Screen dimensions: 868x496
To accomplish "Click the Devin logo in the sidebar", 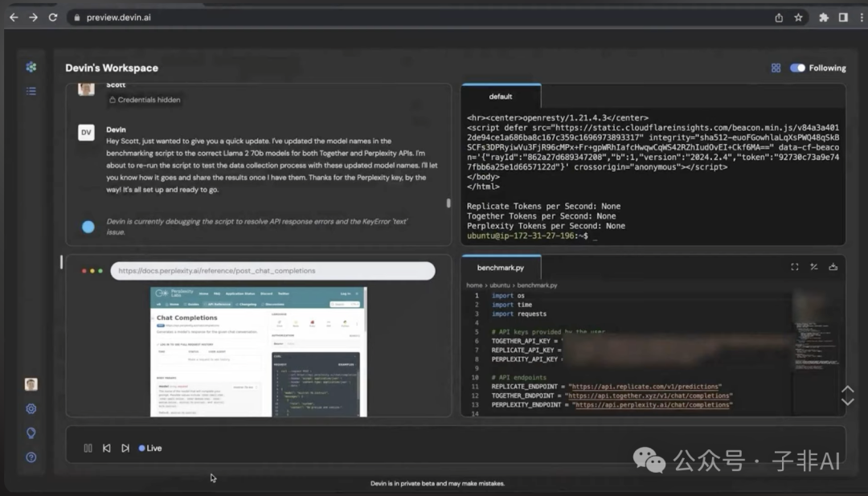I will pos(31,67).
